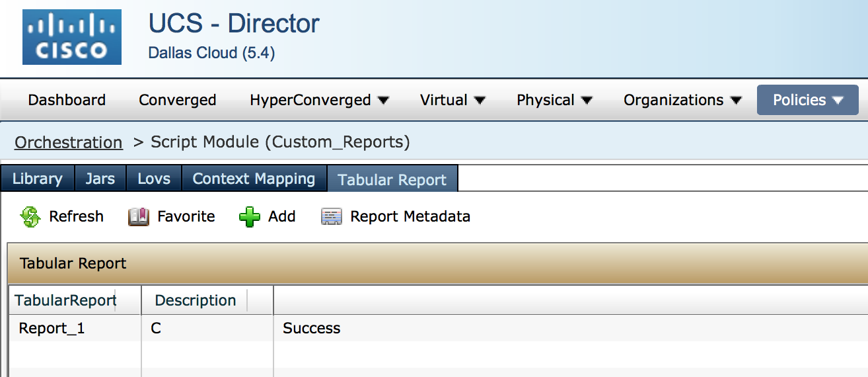
Task: Open the Physical dropdown menu
Action: tap(554, 100)
